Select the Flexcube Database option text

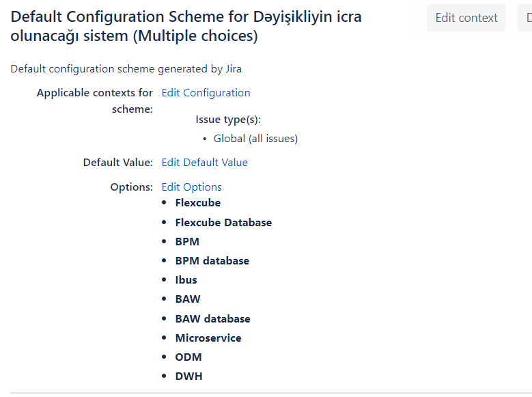pyautogui.click(x=223, y=223)
